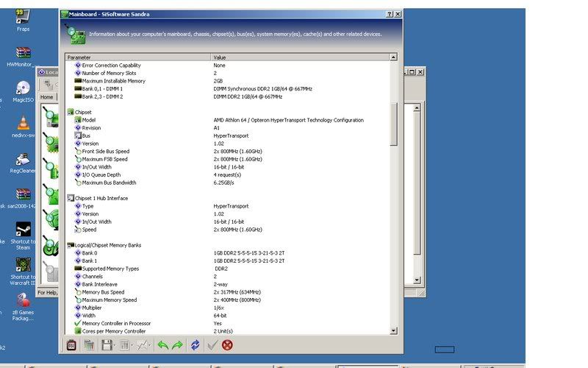Select the RegCleaner desktop shortcut
The height and width of the screenshot is (368, 588).
(23, 162)
